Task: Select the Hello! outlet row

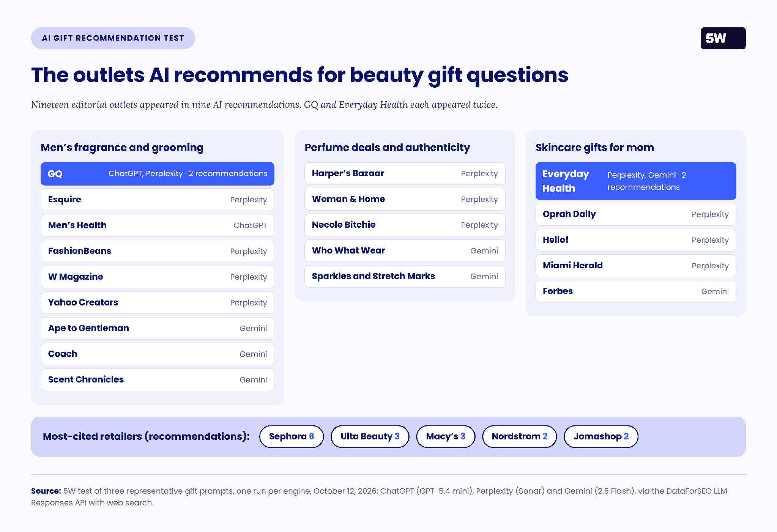Action: coord(636,240)
